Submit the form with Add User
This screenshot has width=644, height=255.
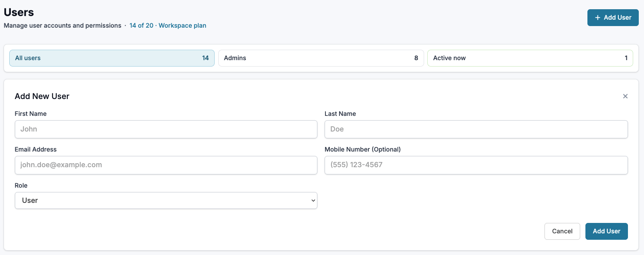pos(606,231)
